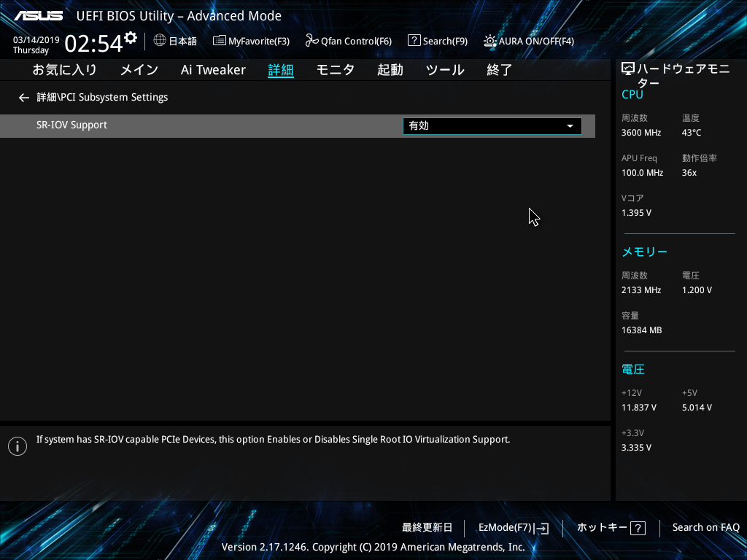Viewport: 747px width, 560px height.
Task: Click the SR-IOV dropdown arrow
Action: click(x=570, y=126)
